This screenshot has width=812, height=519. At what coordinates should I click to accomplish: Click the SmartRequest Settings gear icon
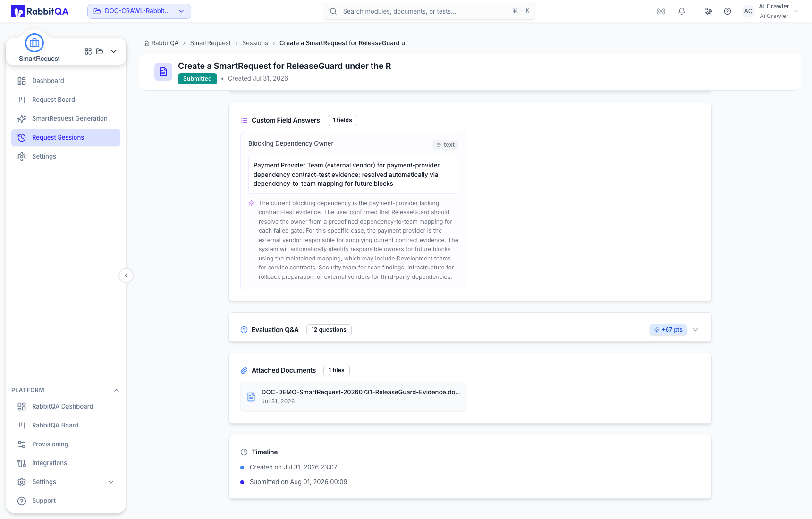[22, 157]
